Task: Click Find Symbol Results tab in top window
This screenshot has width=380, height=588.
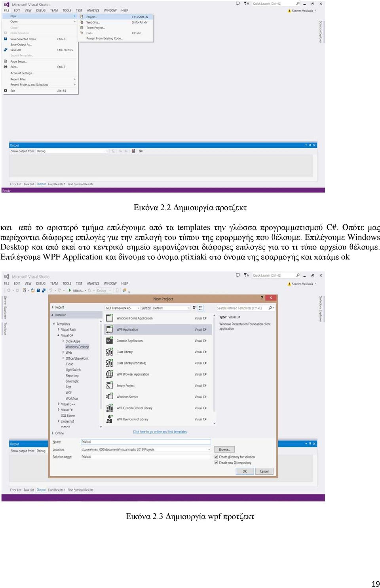Action: coord(80,184)
